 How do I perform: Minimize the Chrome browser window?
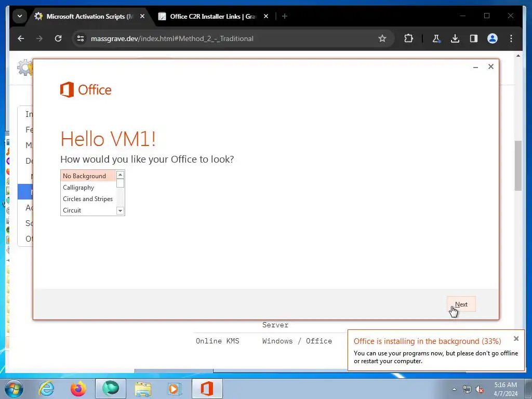463,16
